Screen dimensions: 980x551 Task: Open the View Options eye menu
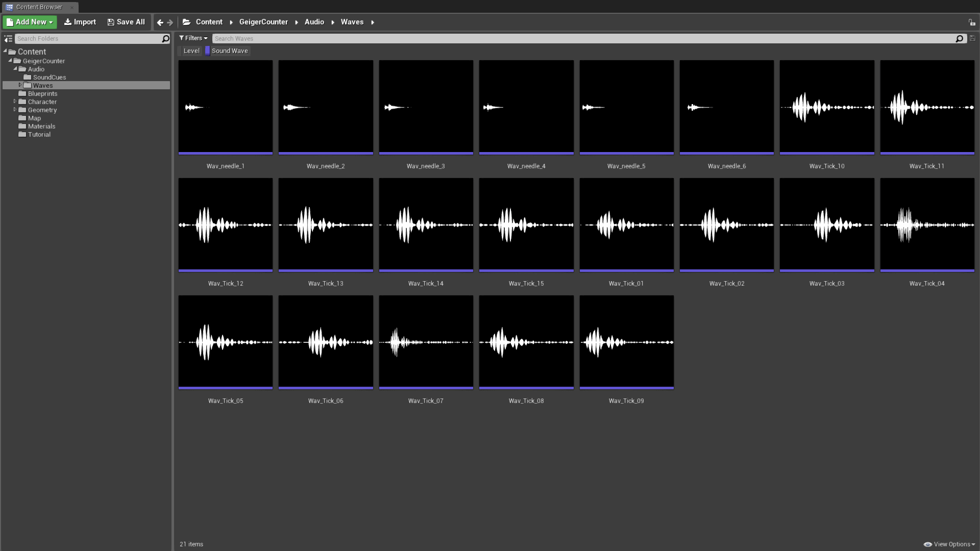pos(949,544)
